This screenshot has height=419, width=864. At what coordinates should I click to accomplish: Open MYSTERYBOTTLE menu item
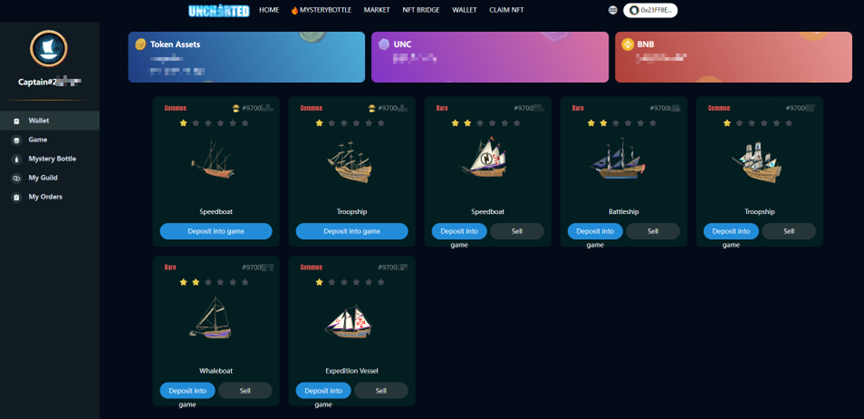321,10
